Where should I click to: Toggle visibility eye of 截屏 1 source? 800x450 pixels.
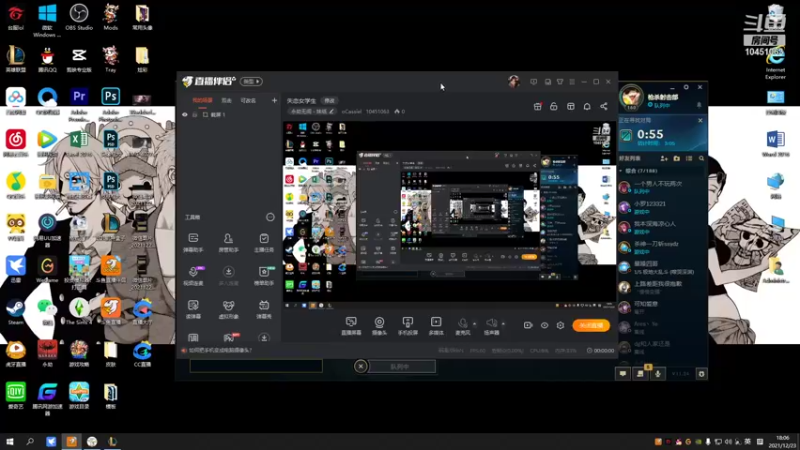[x=185, y=115]
